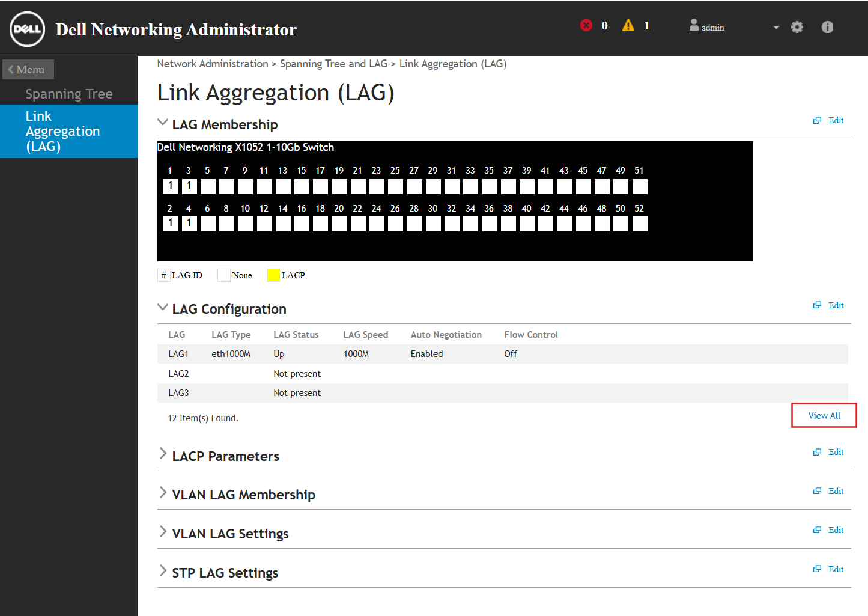Select the LAG1 table row label
Viewport: 868px width, 616px height.
178,354
